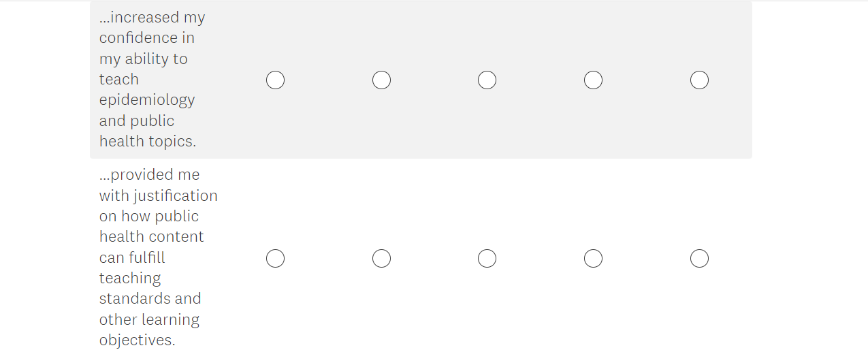Image resolution: width=868 pixels, height=350 pixels.
Task: Select fourth radio button in increased confidence row
Action: (593, 80)
